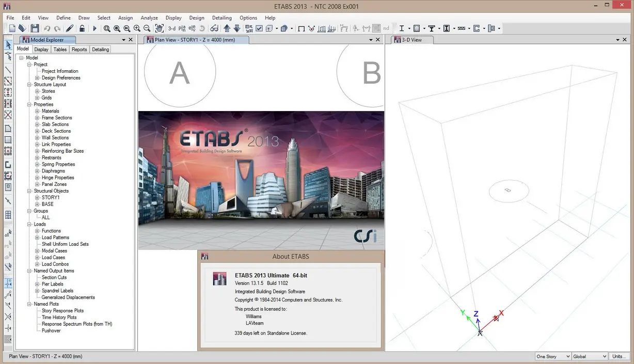The height and width of the screenshot is (364, 634).
Task: Click the Zoom Out minus icon
Action: pos(147,28)
